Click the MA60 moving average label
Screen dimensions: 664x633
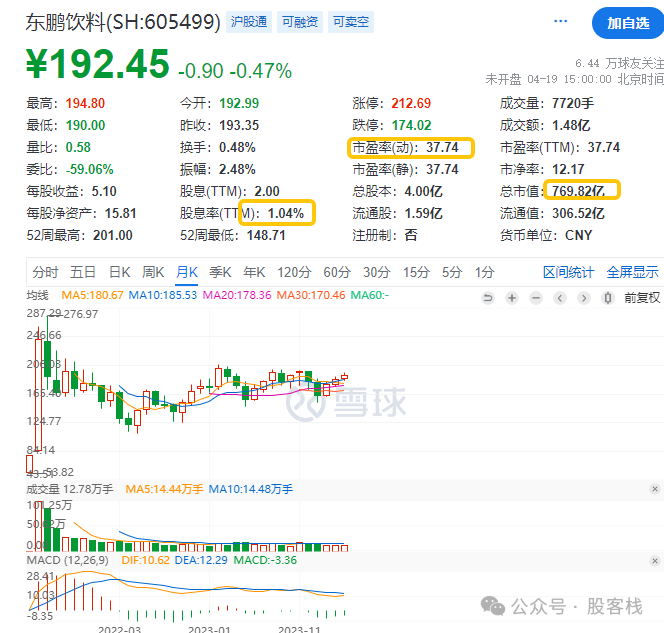370,295
